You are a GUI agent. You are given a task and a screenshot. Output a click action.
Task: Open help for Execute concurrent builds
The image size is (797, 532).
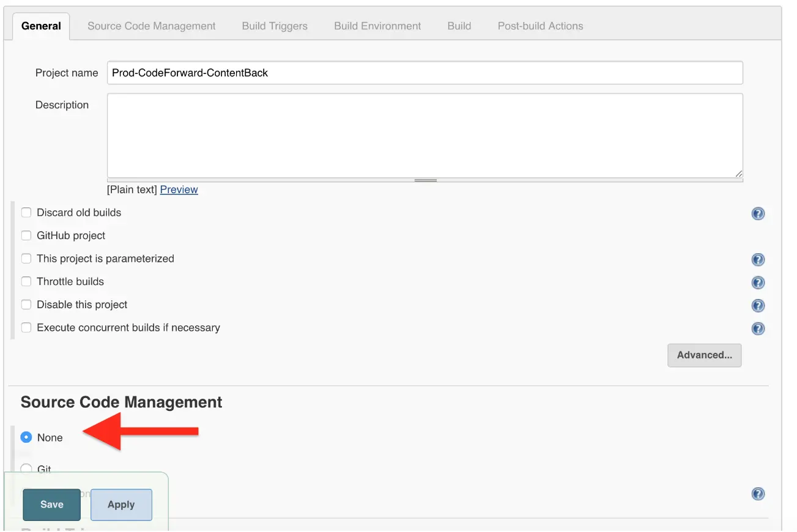pos(758,328)
